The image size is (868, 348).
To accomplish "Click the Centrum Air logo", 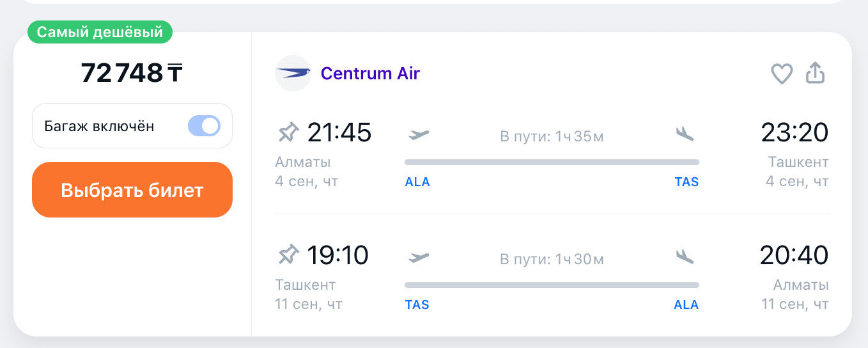I will coord(293,74).
